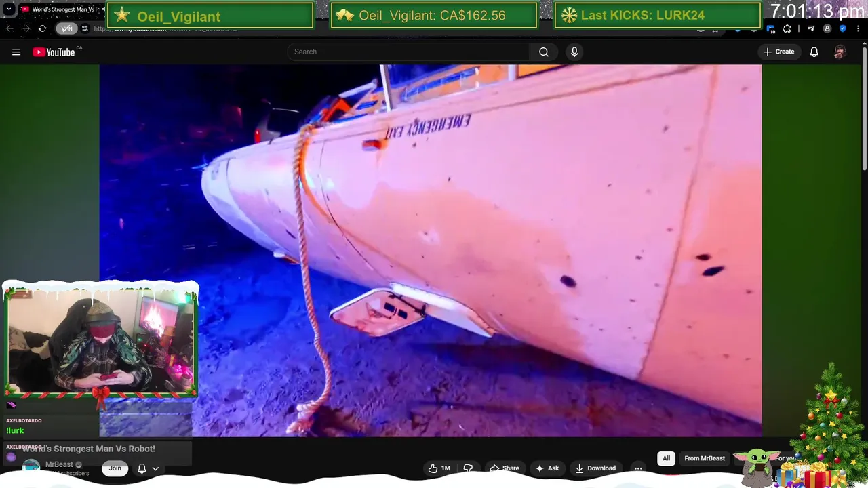Viewport: 868px width, 488px height.
Task: Click the Oeil_Vigilant star banner
Action: click(210, 15)
